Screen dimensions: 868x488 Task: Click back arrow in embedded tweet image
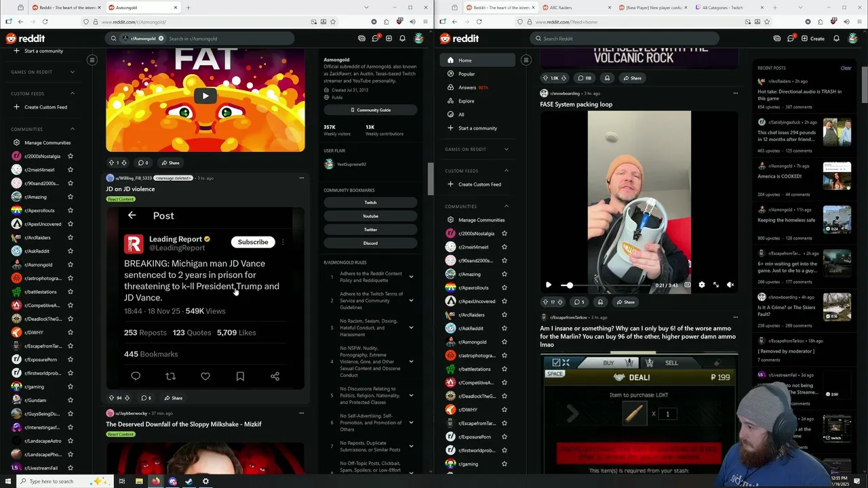click(x=132, y=216)
